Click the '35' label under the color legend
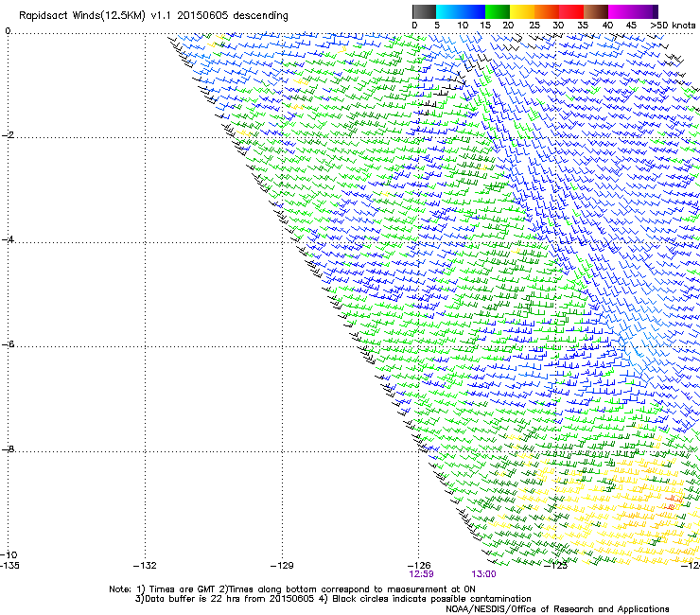Image resolution: width=700 pixels, height=615 pixels. pyautogui.click(x=583, y=26)
